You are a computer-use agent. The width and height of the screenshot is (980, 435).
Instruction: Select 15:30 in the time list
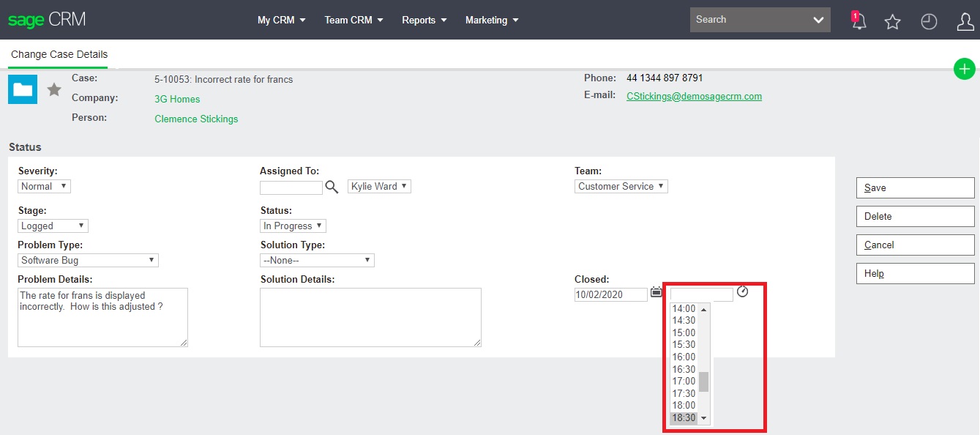pyautogui.click(x=684, y=345)
